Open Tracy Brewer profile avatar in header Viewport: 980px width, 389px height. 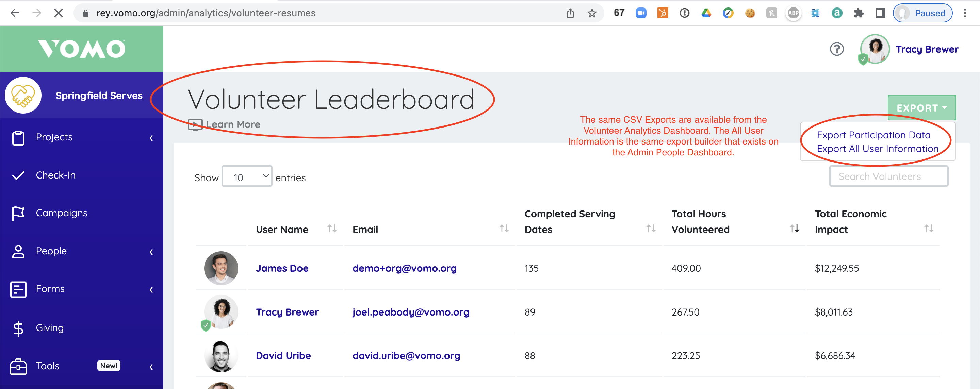[x=875, y=49]
